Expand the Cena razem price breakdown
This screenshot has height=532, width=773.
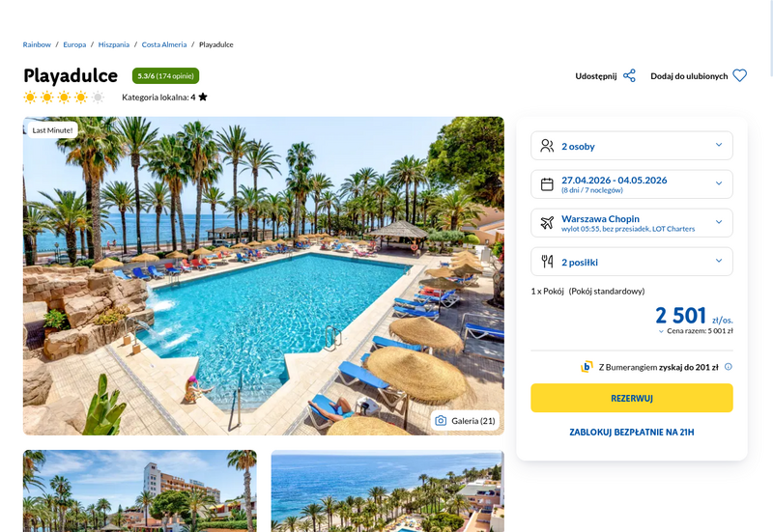[x=696, y=331]
